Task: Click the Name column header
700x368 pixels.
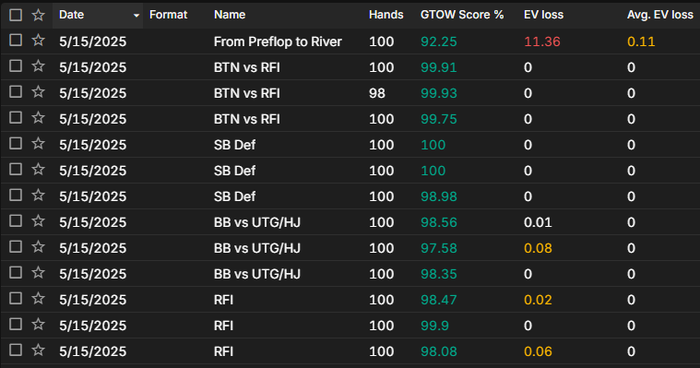Action: [229, 15]
